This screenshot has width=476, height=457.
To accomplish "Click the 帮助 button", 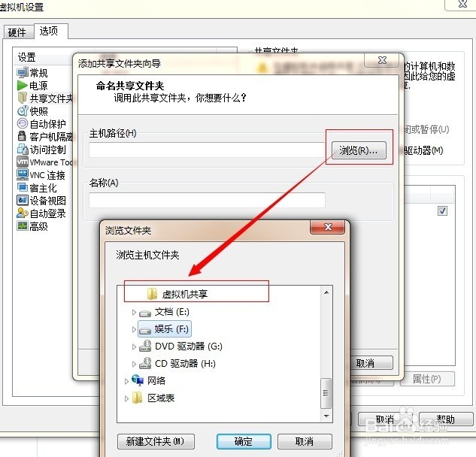I will [x=446, y=419].
